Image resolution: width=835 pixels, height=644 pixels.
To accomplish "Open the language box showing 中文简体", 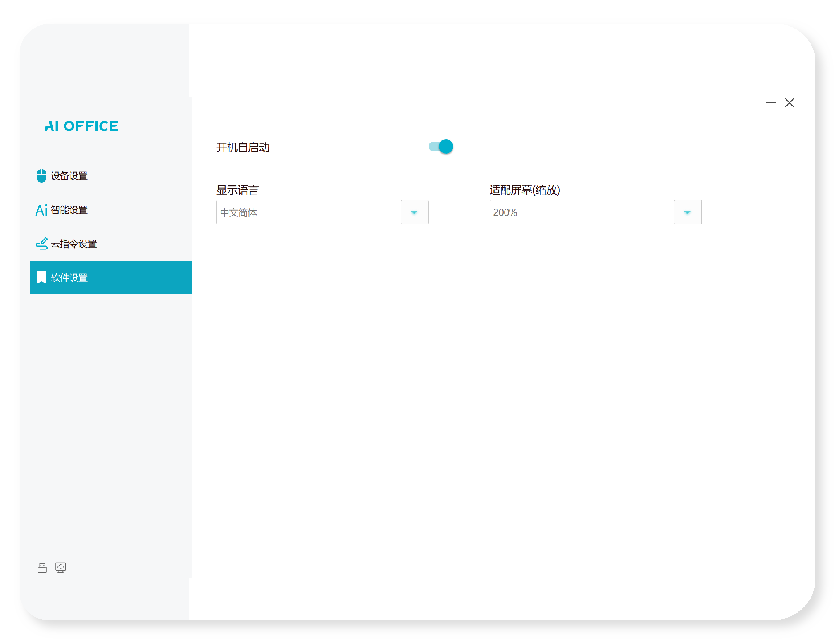I will coord(309,212).
